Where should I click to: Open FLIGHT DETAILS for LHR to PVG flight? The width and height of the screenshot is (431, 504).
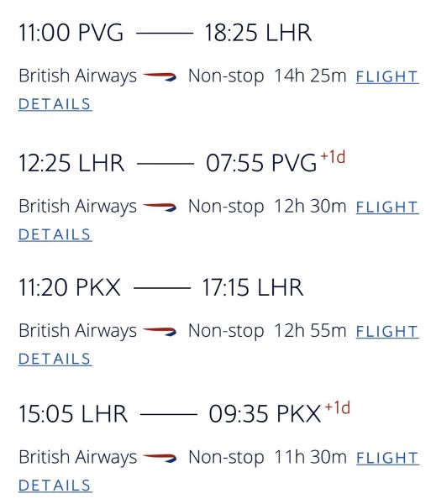[387, 207]
